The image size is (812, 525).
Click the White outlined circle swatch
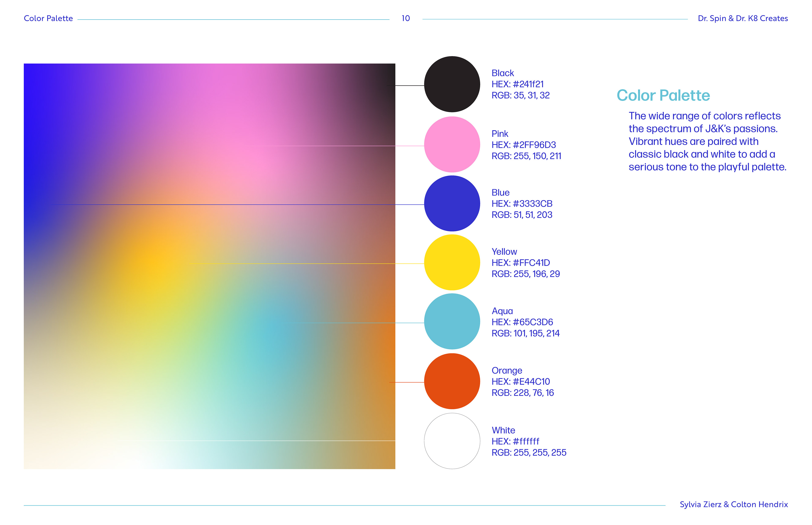pos(452,441)
